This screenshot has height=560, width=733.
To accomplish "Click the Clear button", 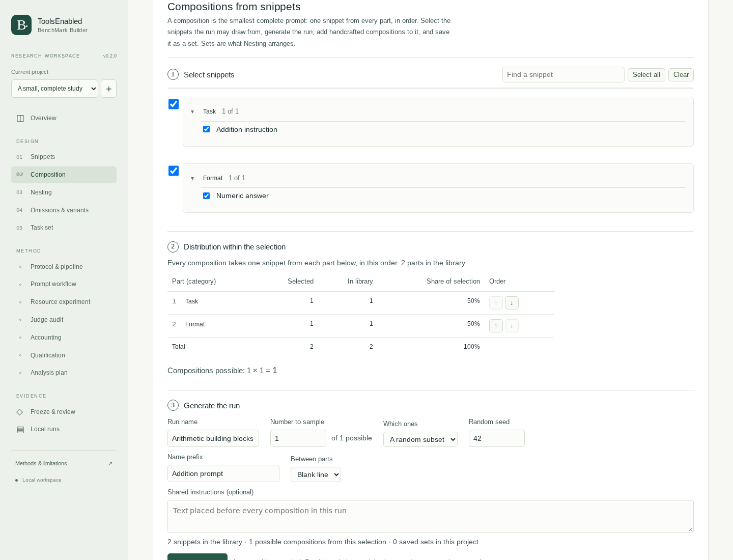I will pyautogui.click(x=681, y=75).
